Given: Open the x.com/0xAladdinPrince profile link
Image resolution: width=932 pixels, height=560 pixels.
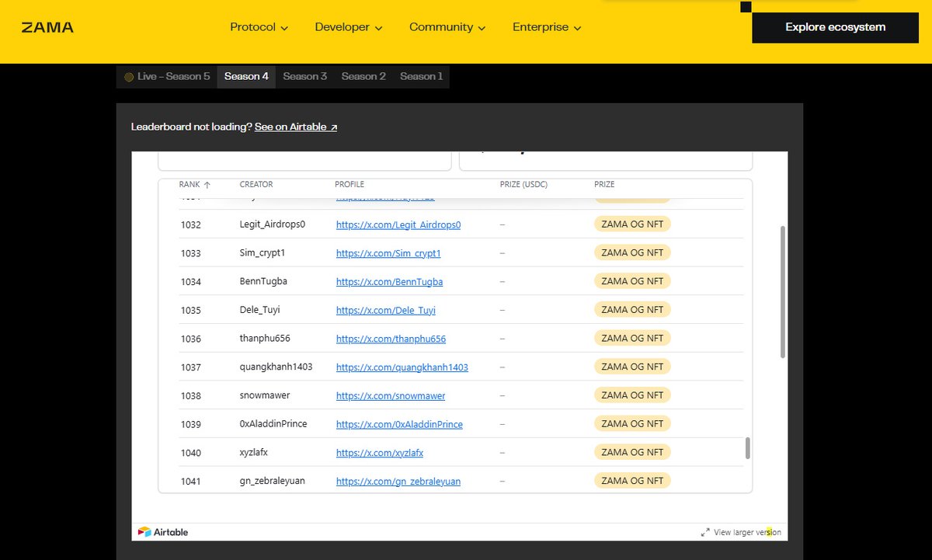Looking at the screenshot, I should pos(399,424).
